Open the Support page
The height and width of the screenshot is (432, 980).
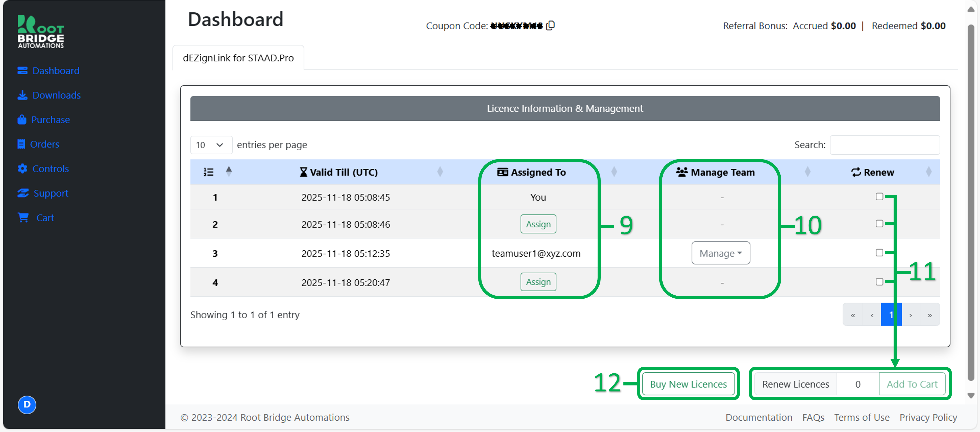[x=43, y=193]
